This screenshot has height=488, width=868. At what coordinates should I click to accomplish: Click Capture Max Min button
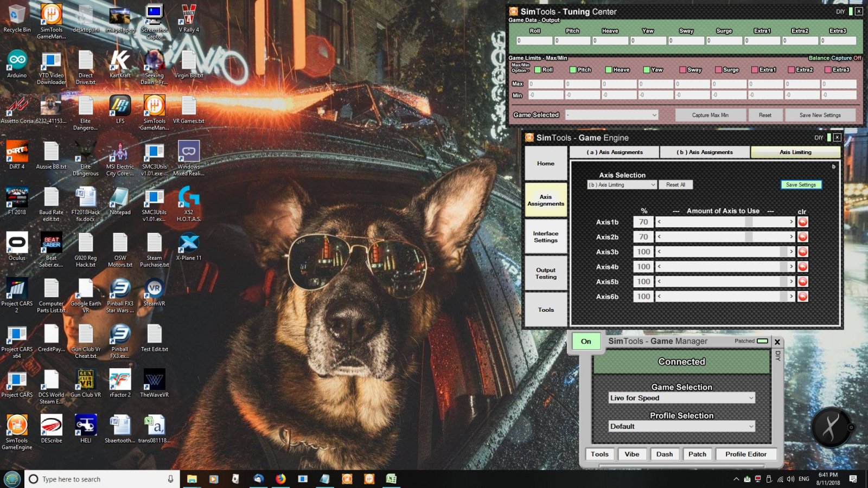(710, 115)
